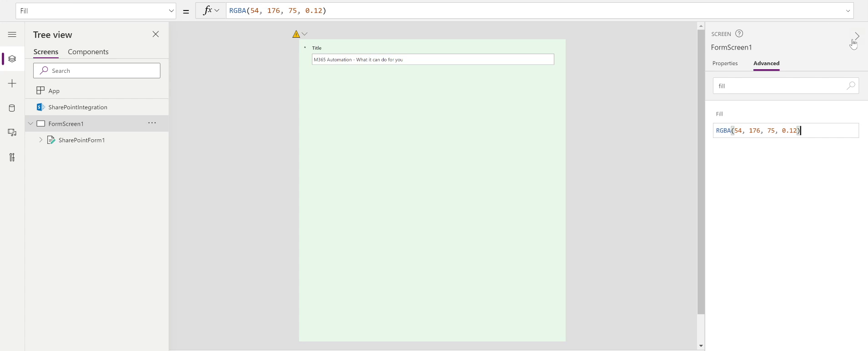Select the Advanced tab
Screen dimensions: 868x351
tap(766, 63)
